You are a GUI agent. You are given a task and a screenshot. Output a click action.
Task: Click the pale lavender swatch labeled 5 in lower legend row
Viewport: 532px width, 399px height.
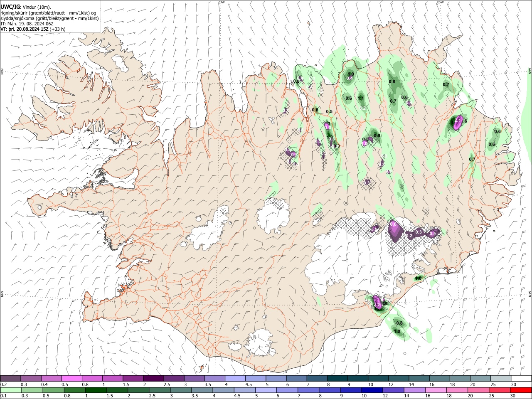tap(266, 390)
